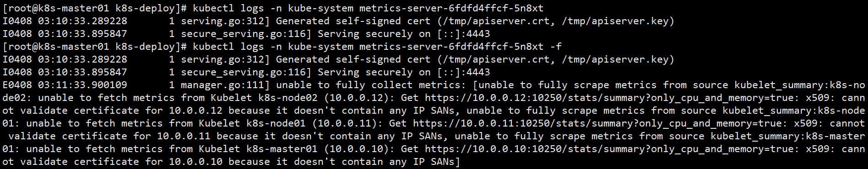The width and height of the screenshot is (868, 169).
Task: Click the first serving.go:312] log entry
Action: 225,21
